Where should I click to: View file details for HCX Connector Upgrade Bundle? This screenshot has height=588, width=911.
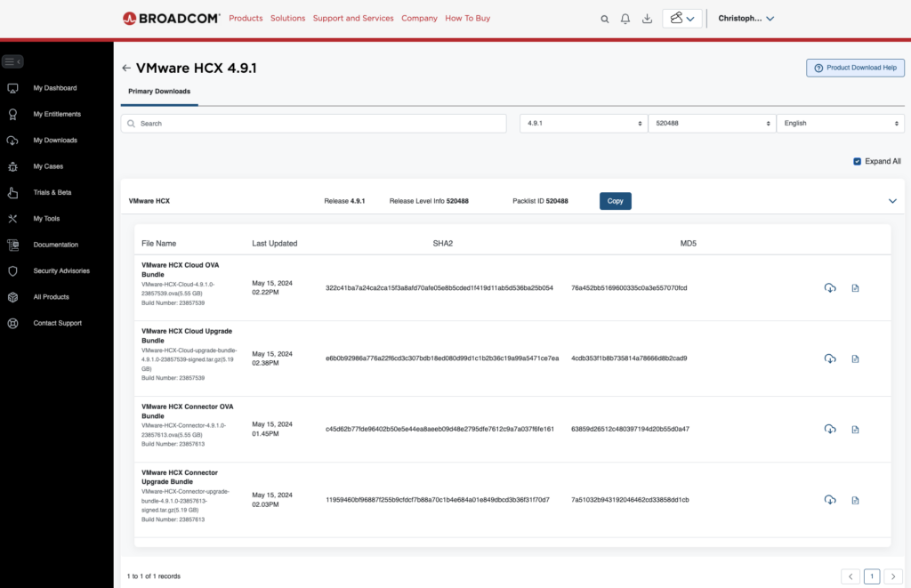[855, 500]
